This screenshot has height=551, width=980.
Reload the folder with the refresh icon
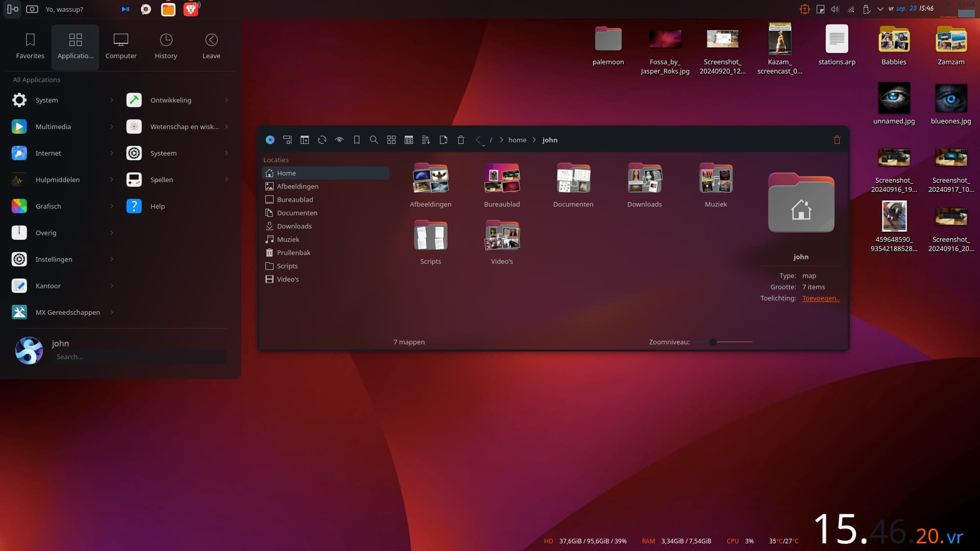322,140
